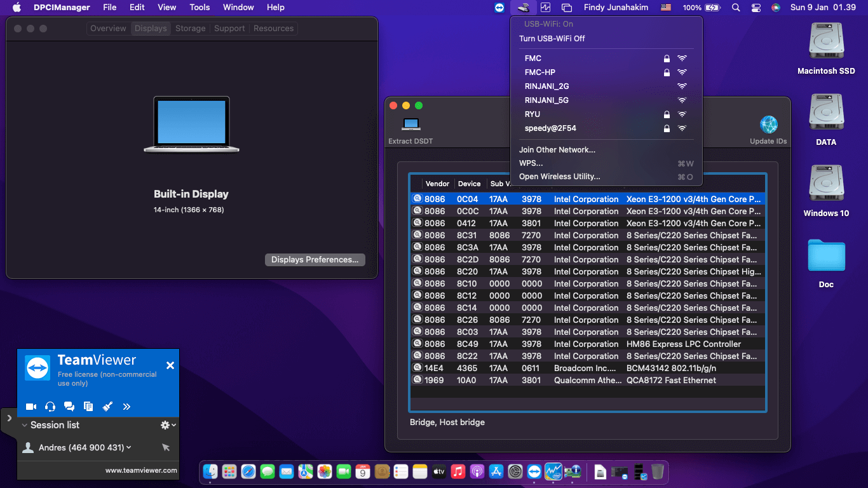This screenshot has width=868, height=488.
Task: Click the remote control cursor icon for Andres
Action: 166,448
